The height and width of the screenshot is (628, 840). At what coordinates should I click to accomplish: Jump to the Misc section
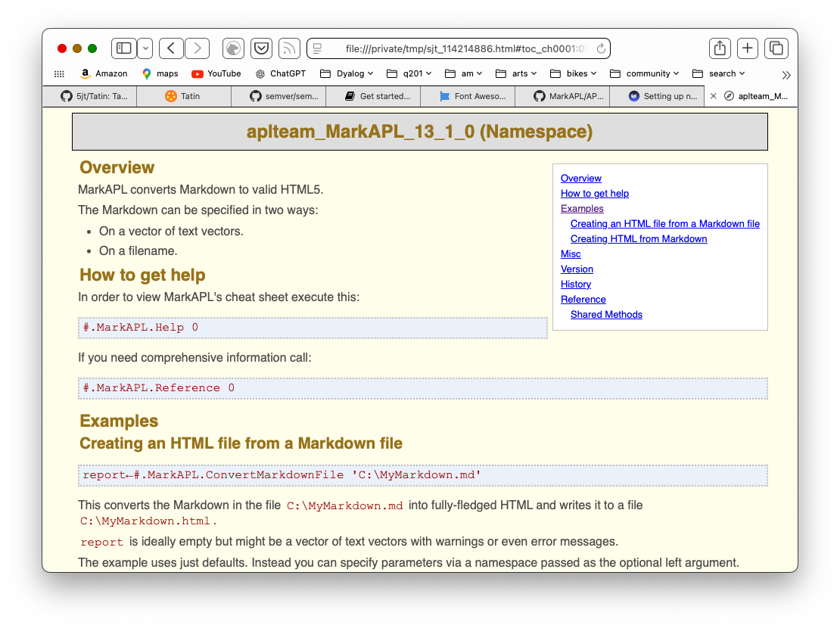tap(571, 254)
